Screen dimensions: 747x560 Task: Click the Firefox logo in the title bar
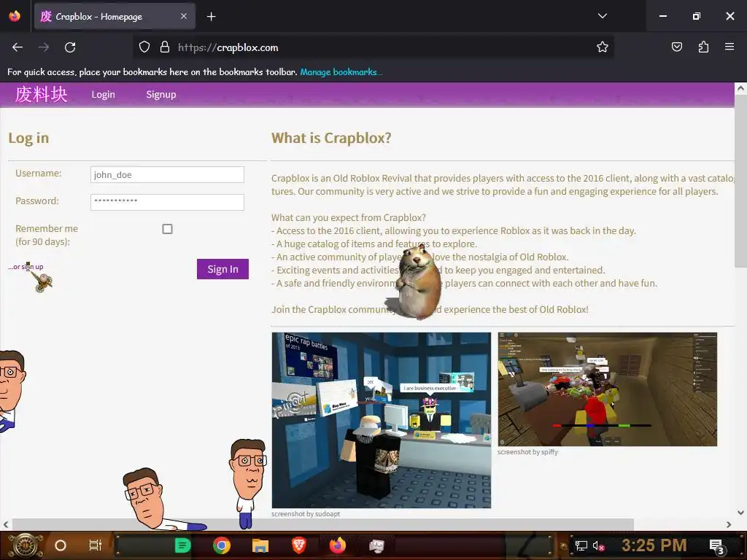(x=15, y=16)
